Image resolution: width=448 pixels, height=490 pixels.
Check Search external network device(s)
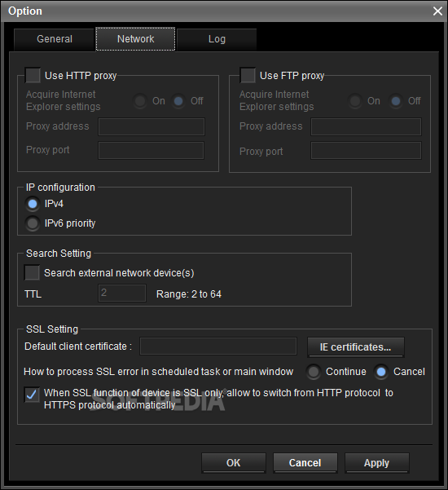(x=32, y=273)
